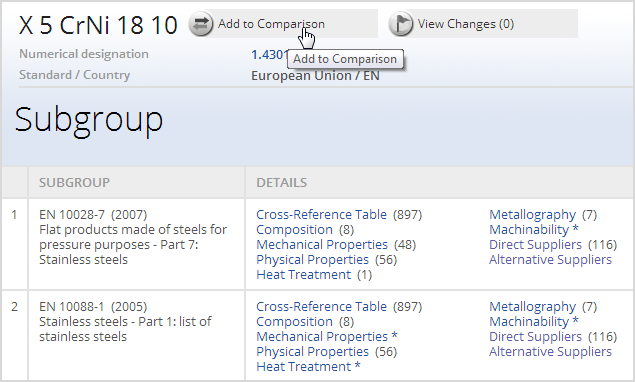This screenshot has width=635, height=382.
Task: Select the EN 10088-1 (2005) standard text
Action: pyautogui.click(x=93, y=306)
